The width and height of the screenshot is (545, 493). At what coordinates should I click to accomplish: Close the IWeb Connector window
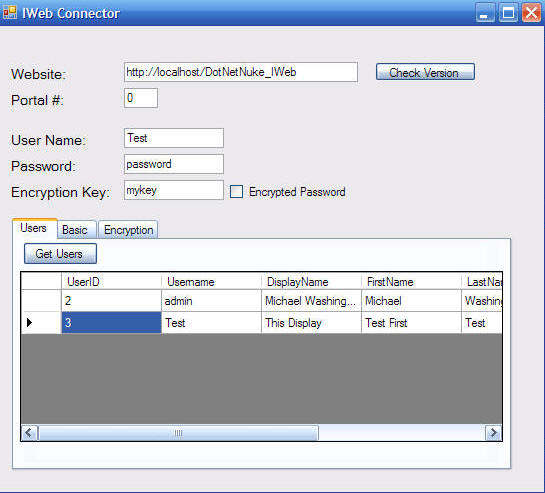point(531,13)
